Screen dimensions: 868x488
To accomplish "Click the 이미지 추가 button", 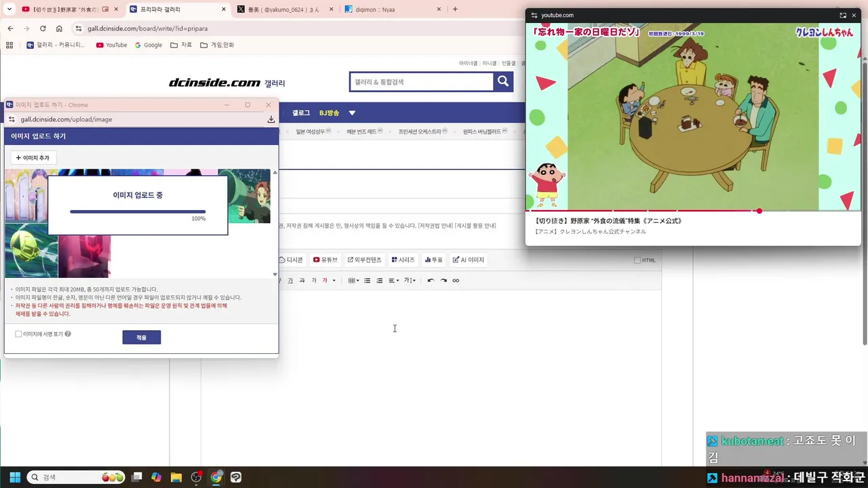I will pos(33,158).
